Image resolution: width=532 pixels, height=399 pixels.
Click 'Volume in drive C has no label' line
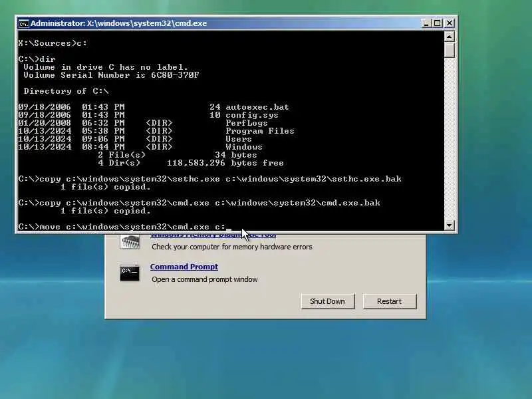pyautogui.click(x=106, y=67)
